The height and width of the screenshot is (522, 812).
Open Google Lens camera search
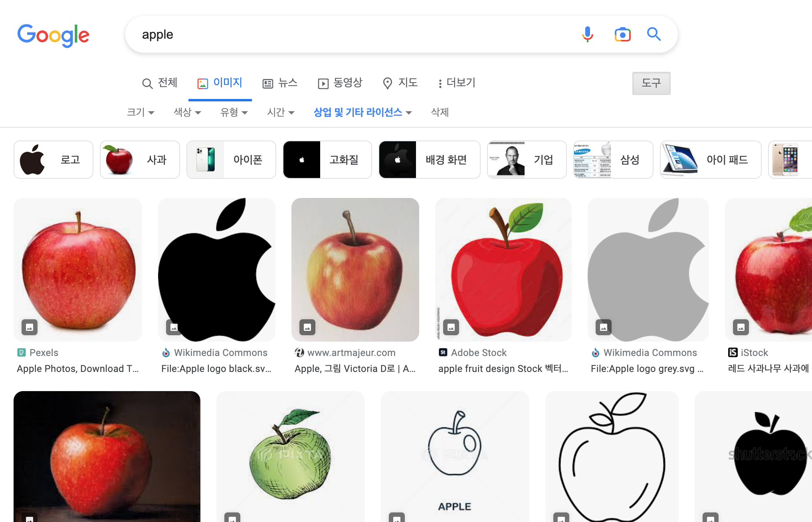[622, 35]
